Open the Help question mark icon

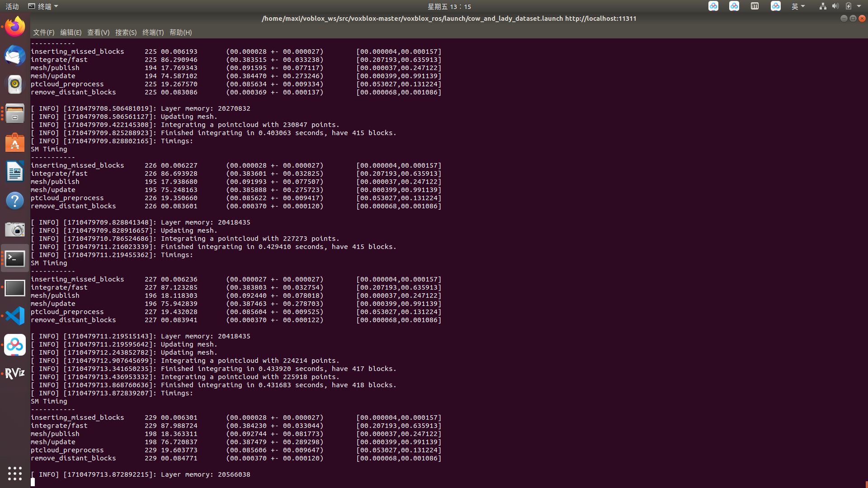[15, 201]
